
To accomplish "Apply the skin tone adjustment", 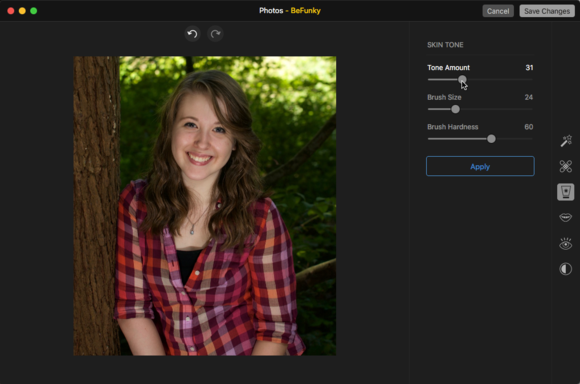I will 480,166.
